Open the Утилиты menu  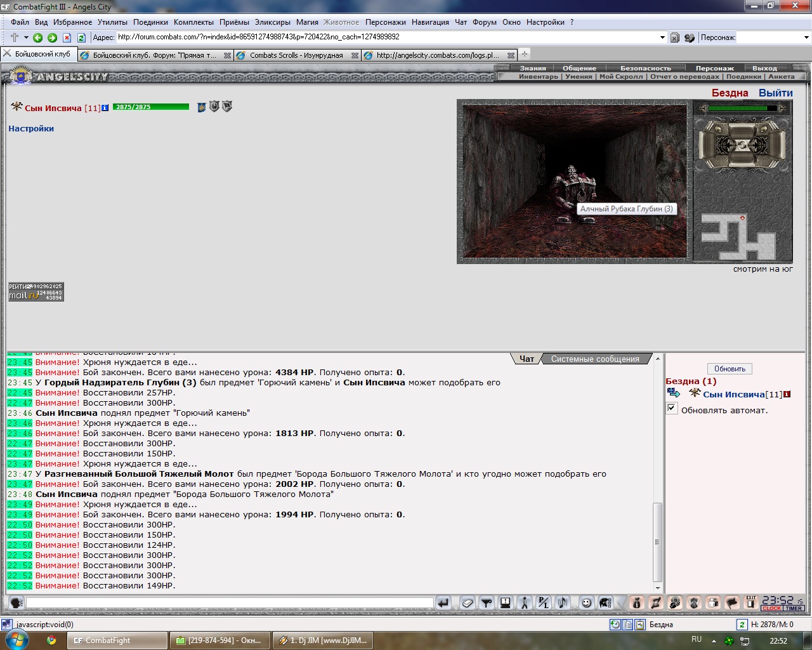coord(112,22)
